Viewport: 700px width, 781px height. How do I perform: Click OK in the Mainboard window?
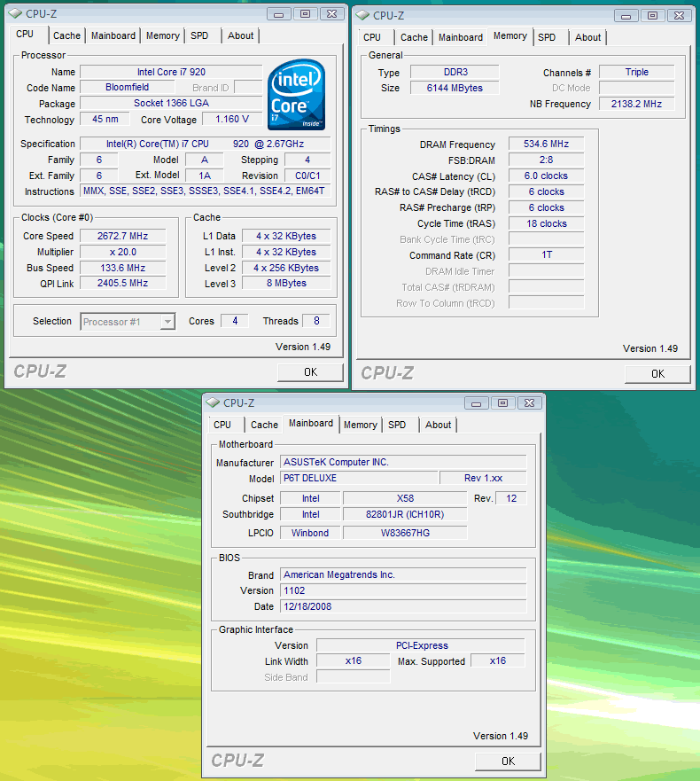508,761
